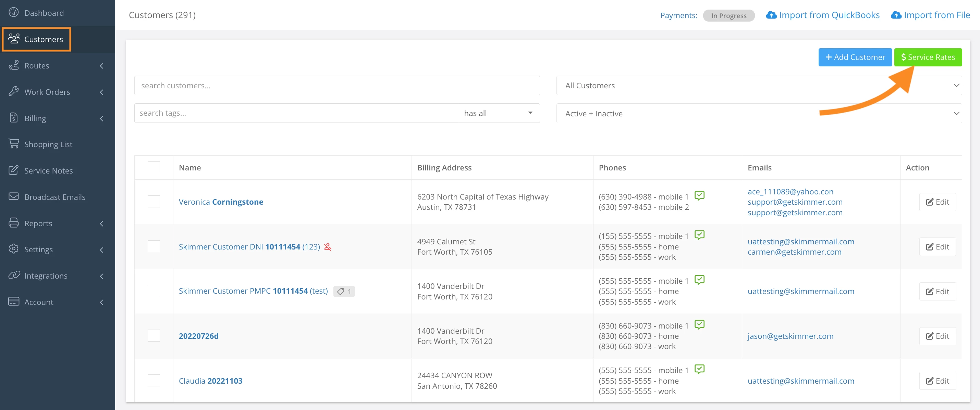Click the Broadcast Emails envelope icon
The image size is (980, 410).
click(x=14, y=196)
